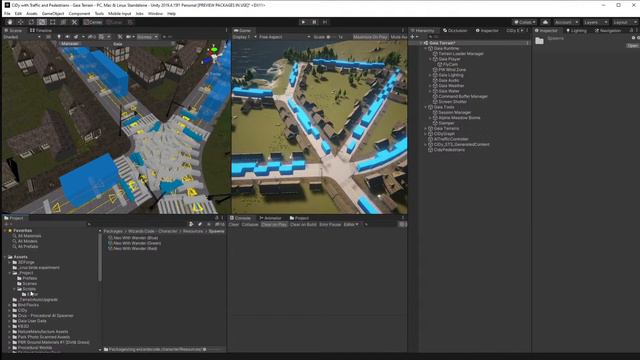Image resolution: width=640 pixels, height=360 pixels.
Task: Select Session Manager in Hierarchy
Action: [x=454, y=112]
